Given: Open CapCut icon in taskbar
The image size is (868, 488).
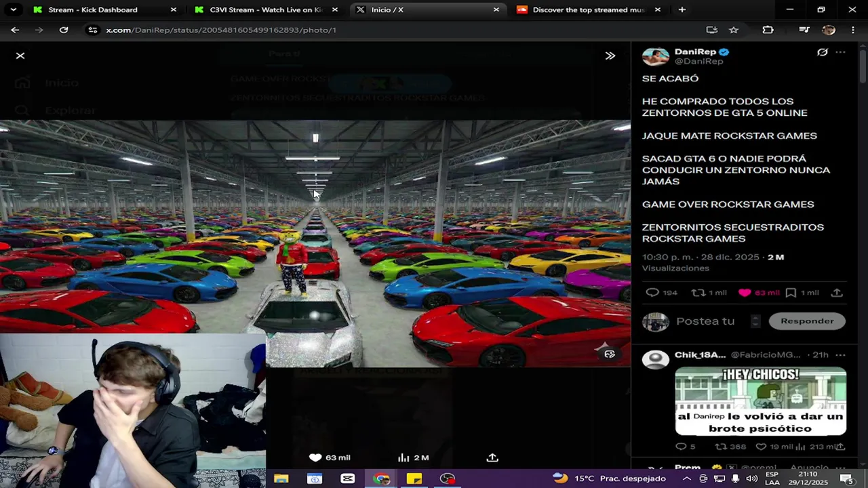Looking at the screenshot, I should (x=348, y=479).
